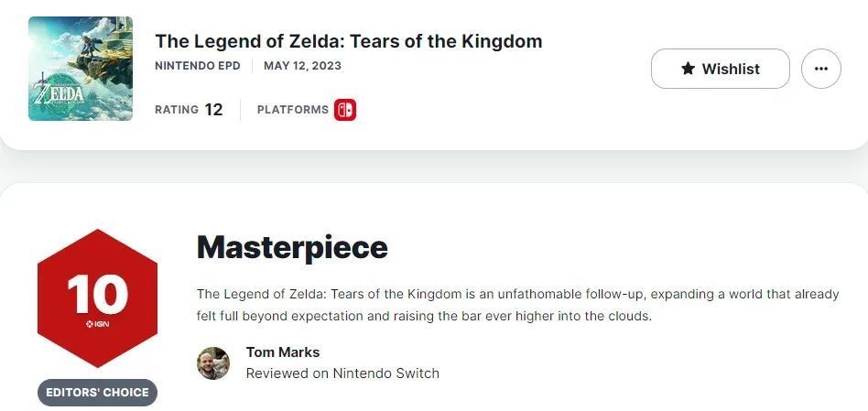
Task: Click the Masterpiece verdict heading
Action: [x=292, y=246]
